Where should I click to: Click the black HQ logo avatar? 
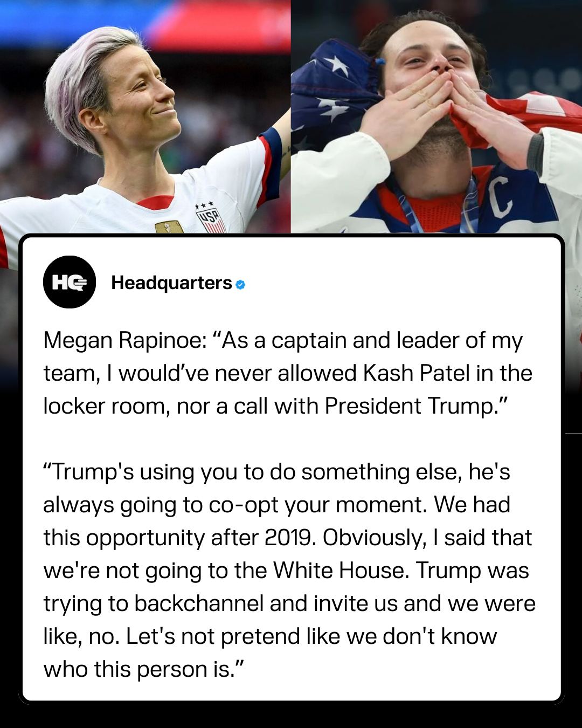[69, 282]
